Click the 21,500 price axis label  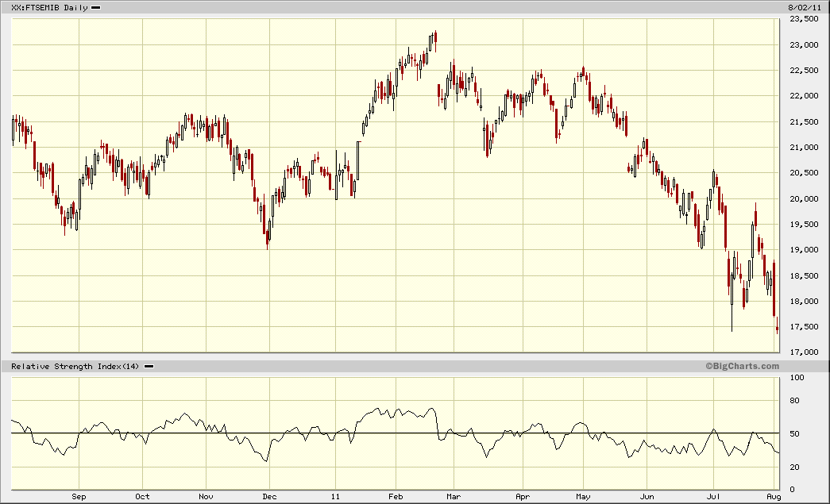point(804,121)
